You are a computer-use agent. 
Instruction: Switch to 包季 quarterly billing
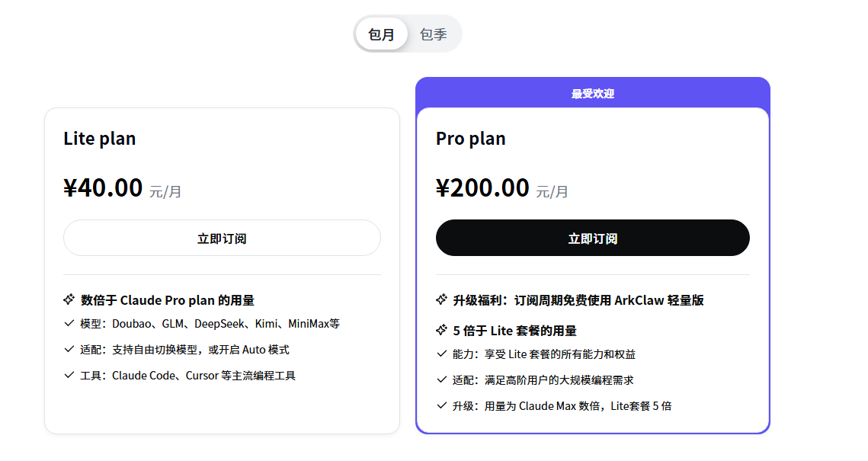(x=434, y=34)
